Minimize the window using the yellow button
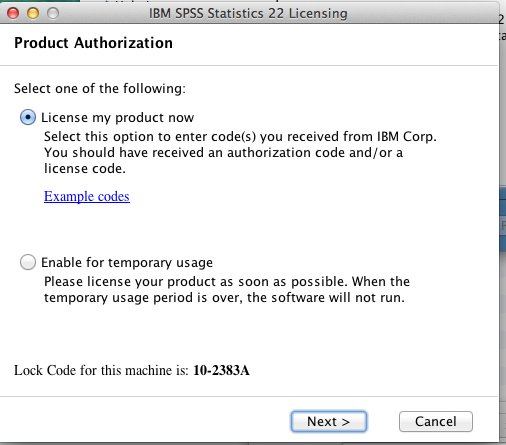Image resolution: width=506 pixels, height=445 pixels. tap(33, 13)
